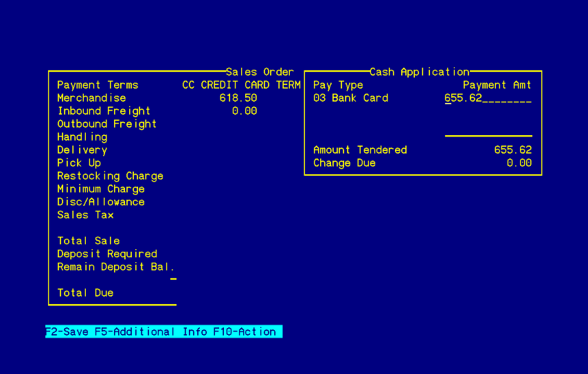Click the Amount Tendered value 655.62
Image resolution: width=588 pixels, height=374 pixels.
[513, 150]
